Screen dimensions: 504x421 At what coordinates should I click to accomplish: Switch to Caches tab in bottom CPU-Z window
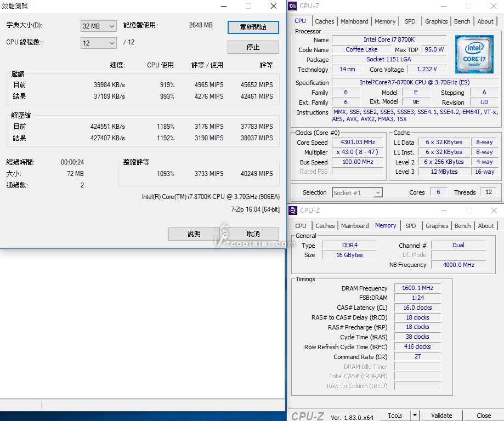click(325, 226)
